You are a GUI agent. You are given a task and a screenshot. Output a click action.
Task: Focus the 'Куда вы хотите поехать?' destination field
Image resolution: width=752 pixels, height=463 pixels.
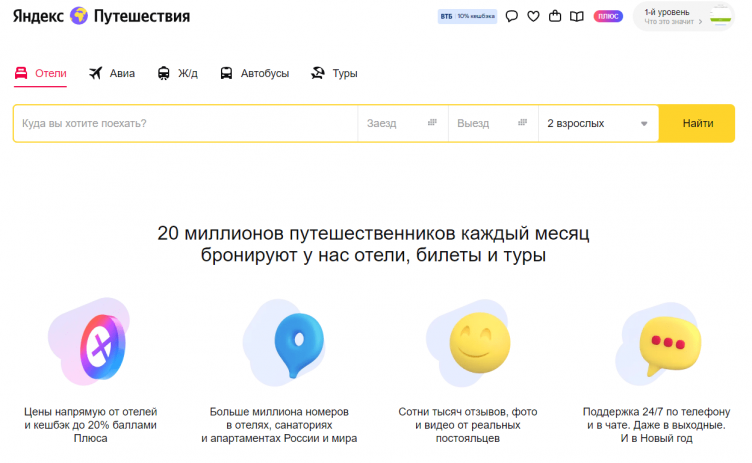pyautogui.click(x=186, y=123)
